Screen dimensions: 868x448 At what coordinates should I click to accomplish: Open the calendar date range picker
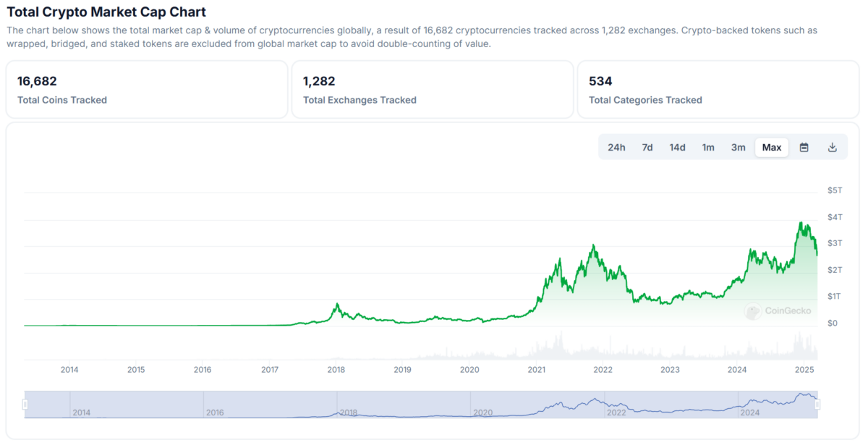coord(804,148)
